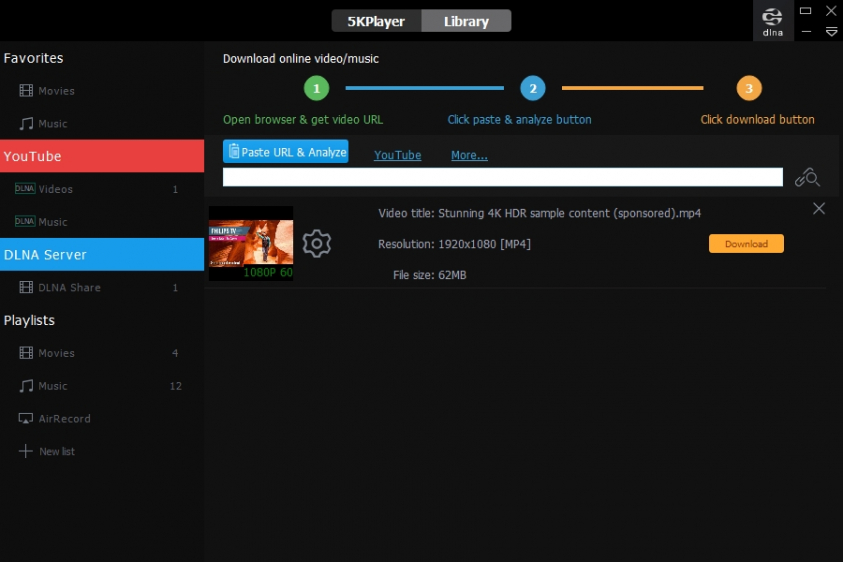Screen dimensions: 843x562
Task: Open YouTube Music list
Action: (x=53, y=222)
